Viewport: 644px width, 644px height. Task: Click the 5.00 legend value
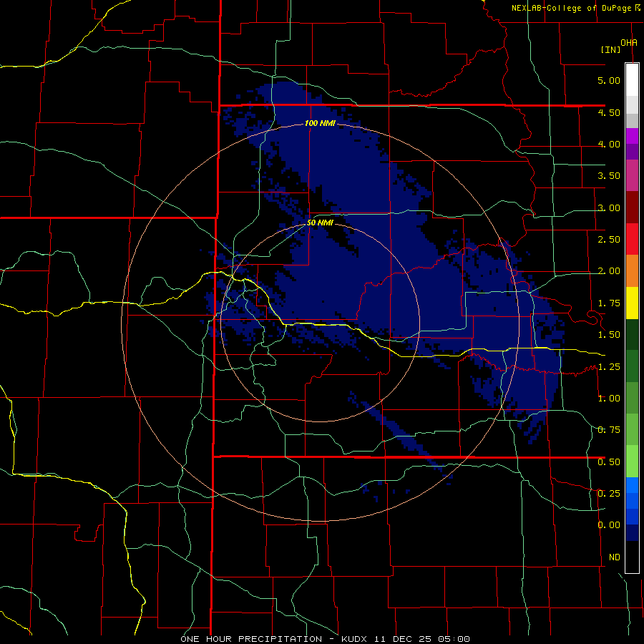[x=609, y=80]
